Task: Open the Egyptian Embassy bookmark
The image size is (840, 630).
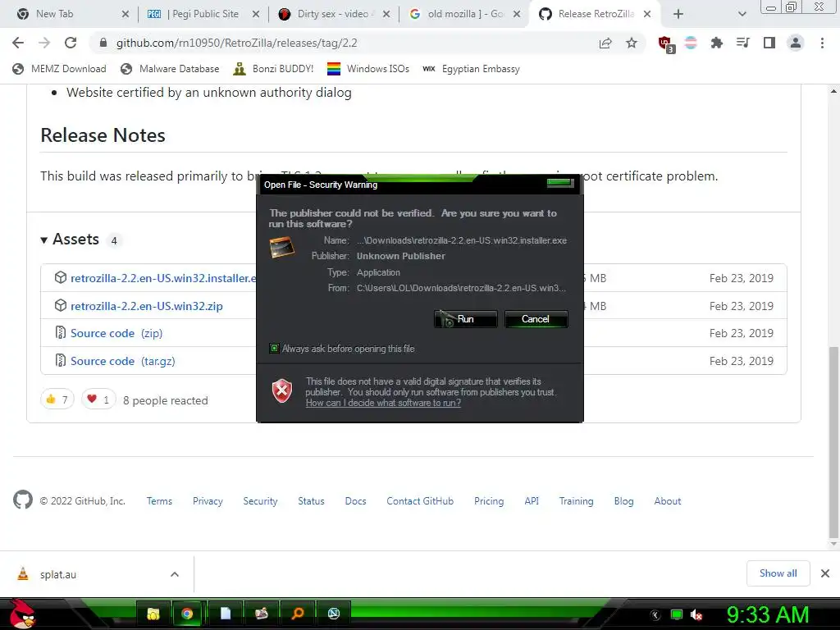Action: [471, 69]
